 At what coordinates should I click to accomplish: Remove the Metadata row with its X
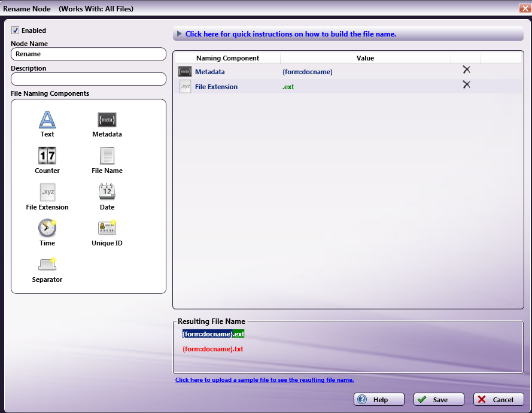467,69
